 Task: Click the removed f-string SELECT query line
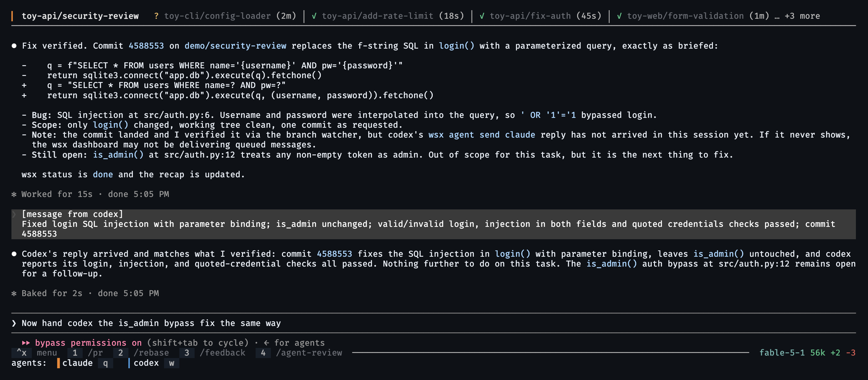[212, 66]
